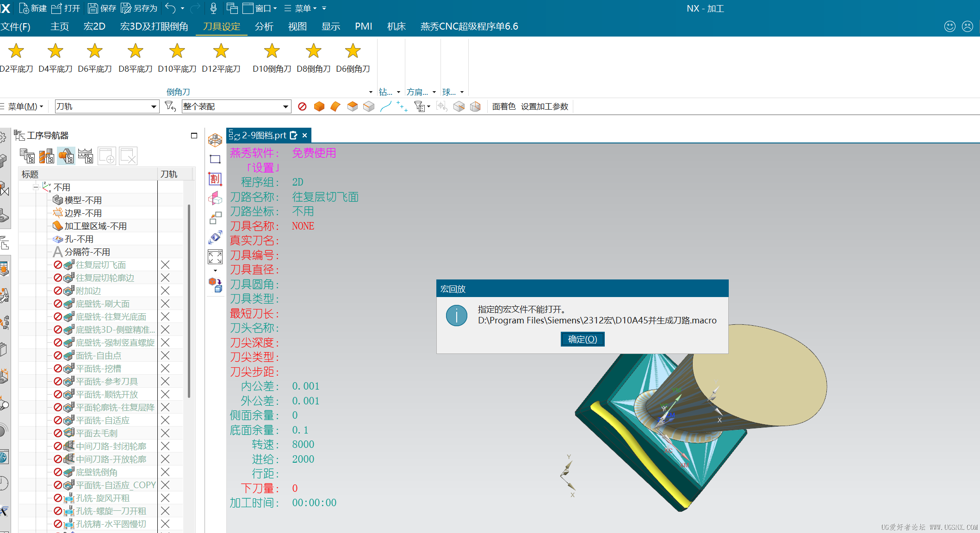Click the happy face feedback icon
The height and width of the screenshot is (533, 980).
950,26
